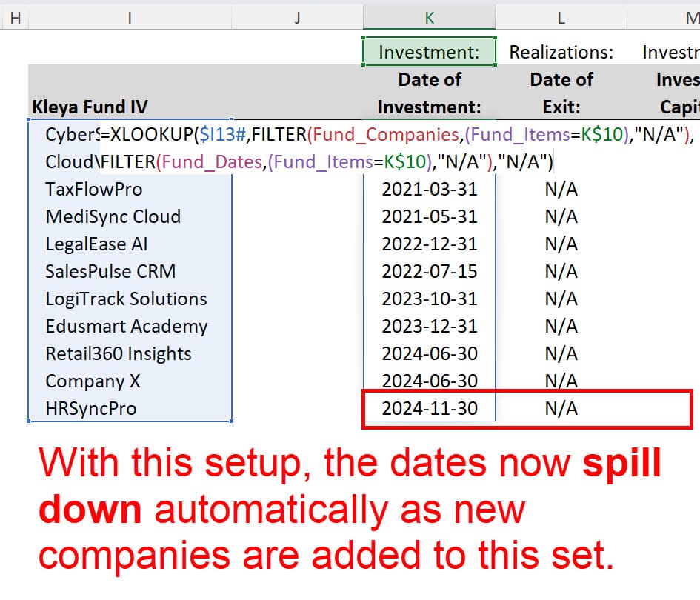Click the SalesPulse CRM company cell
This screenshot has width=700, height=600.
point(107,271)
